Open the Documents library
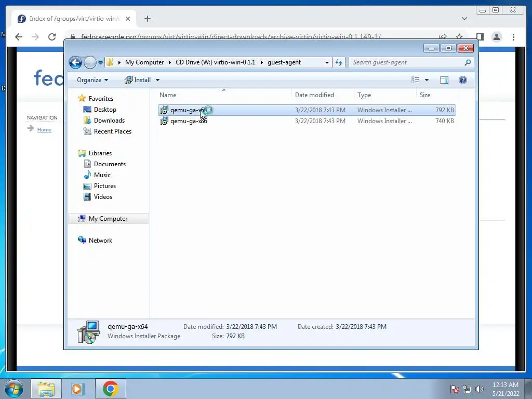The image size is (532, 399). click(110, 164)
